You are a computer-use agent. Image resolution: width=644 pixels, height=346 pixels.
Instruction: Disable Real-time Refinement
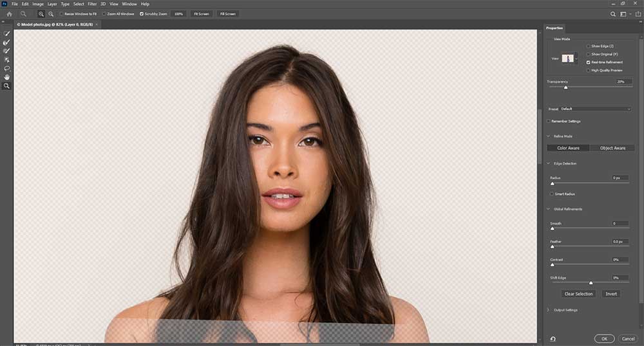click(588, 62)
